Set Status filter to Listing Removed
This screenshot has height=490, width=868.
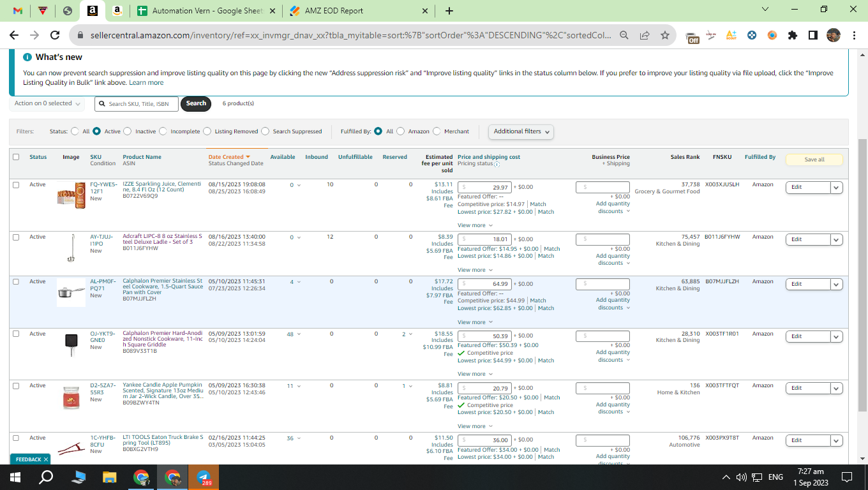207,131
